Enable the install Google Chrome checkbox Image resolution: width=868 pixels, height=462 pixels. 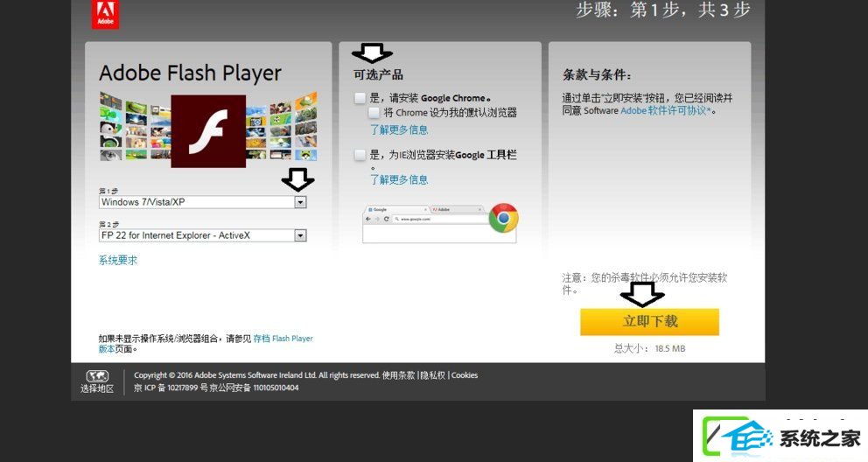tap(360, 98)
